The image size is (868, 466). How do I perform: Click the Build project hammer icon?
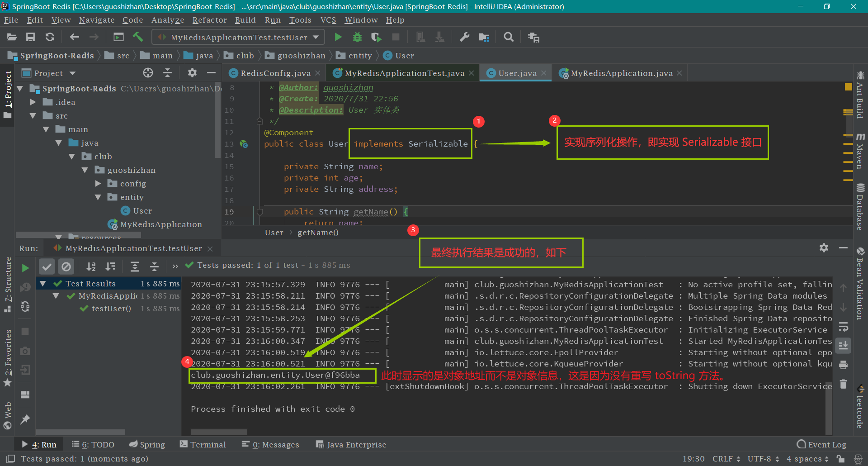pos(138,37)
